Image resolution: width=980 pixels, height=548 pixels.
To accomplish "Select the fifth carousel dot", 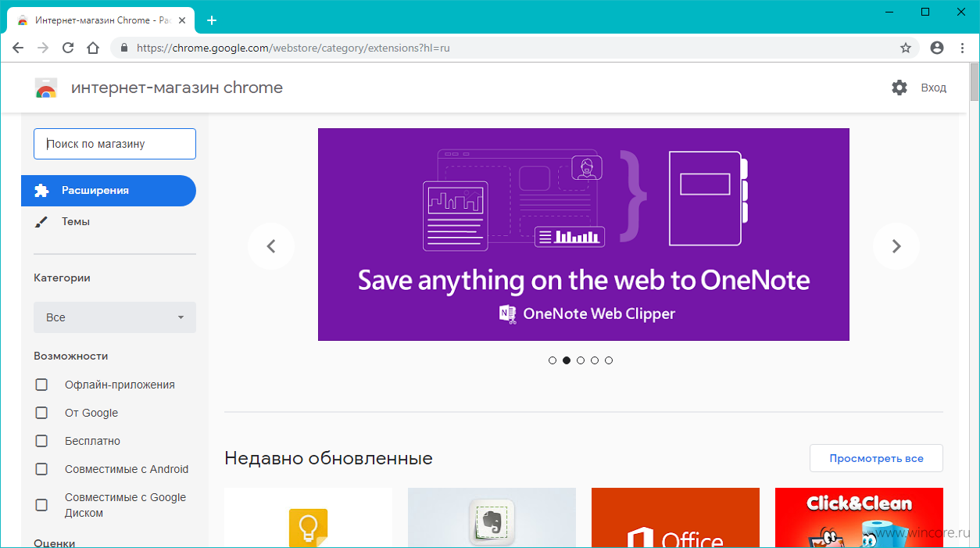I will click(609, 360).
